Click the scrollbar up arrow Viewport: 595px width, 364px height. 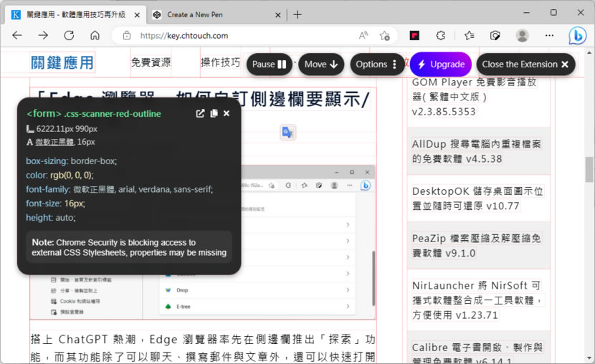tap(589, 53)
